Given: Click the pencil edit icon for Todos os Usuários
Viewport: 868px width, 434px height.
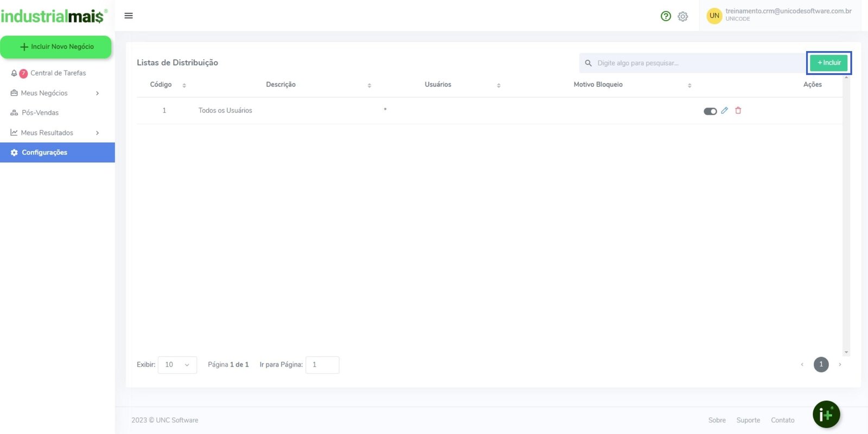Looking at the screenshot, I should (724, 111).
